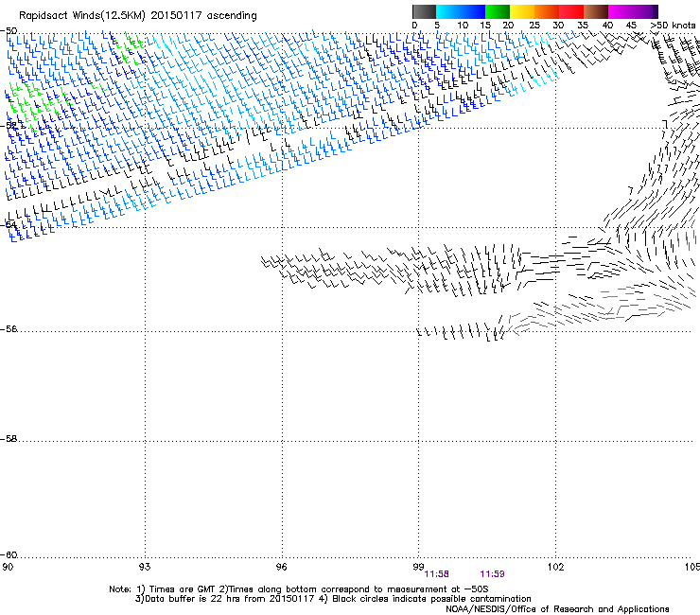This screenshot has width=700, height=615.
Task: Click the magenta 40-45 knots legend segment
Action: [x=621, y=11]
